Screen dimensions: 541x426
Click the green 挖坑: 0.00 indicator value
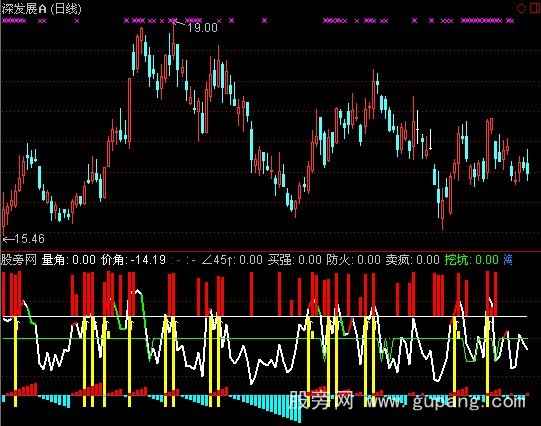(472, 260)
